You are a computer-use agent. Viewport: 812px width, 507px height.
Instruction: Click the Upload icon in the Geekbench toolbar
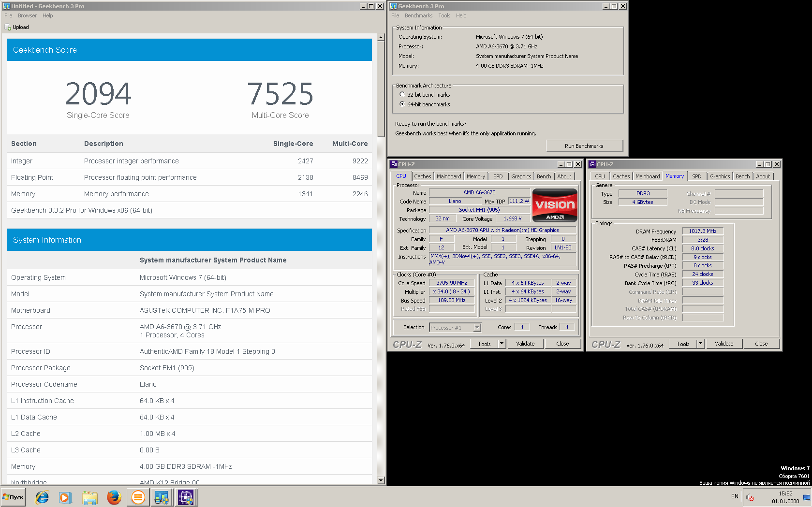point(8,27)
